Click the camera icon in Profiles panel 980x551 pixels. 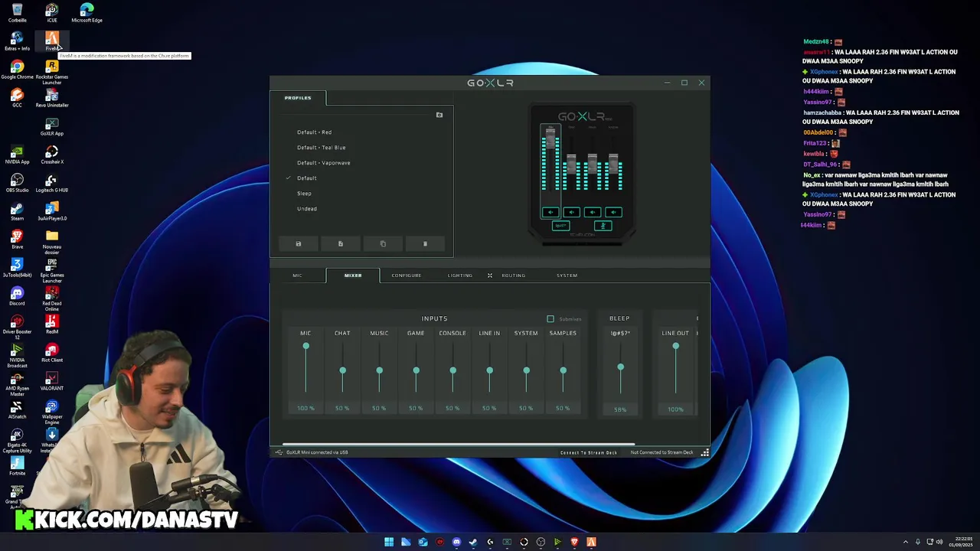(x=439, y=115)
